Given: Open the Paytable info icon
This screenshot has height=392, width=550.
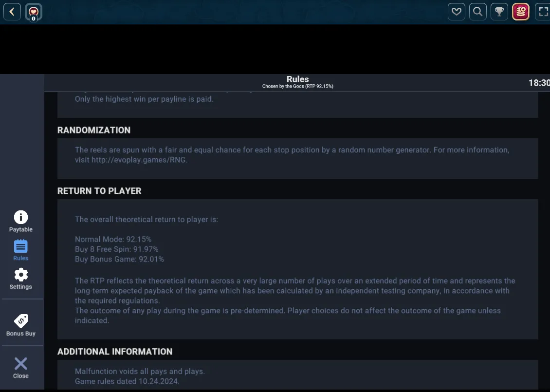Looking at the screenshot, I should pyautogui.click(x=21, y=222).
